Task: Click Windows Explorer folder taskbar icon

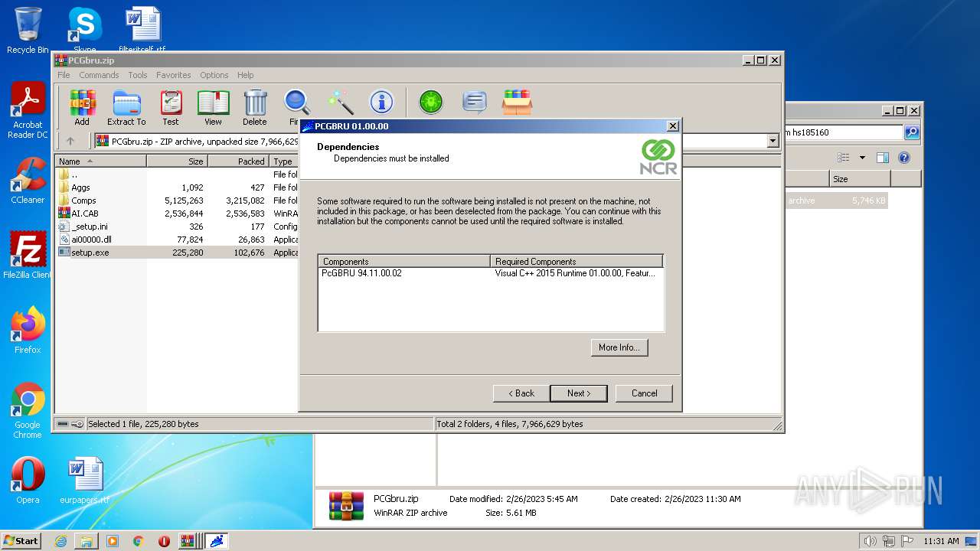Action: click(87, 541)
